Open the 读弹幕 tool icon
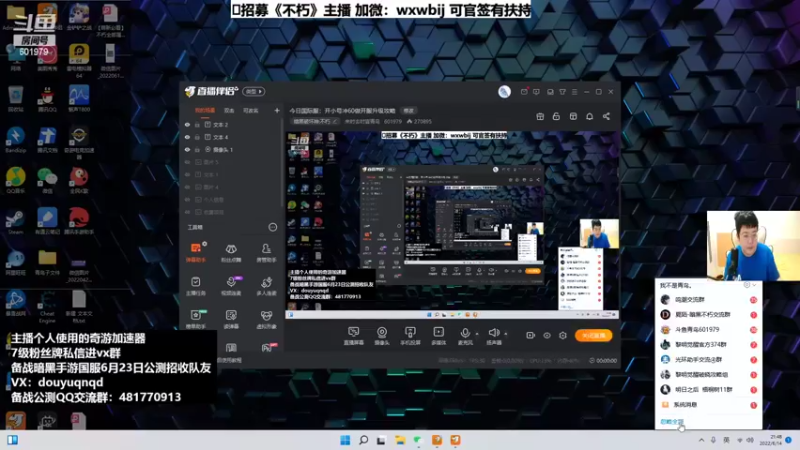The image size is (800, 450). tap(231, 319)
